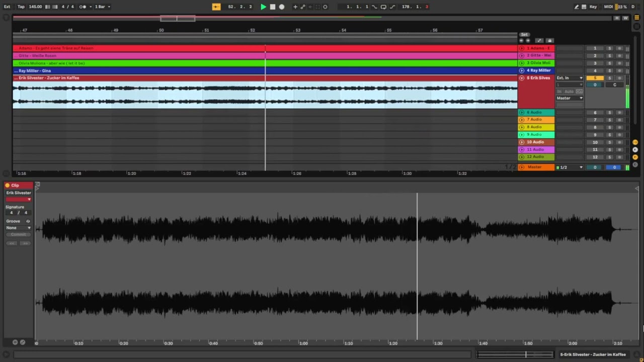
Task: Click the Set locator button
Action: 524,35
